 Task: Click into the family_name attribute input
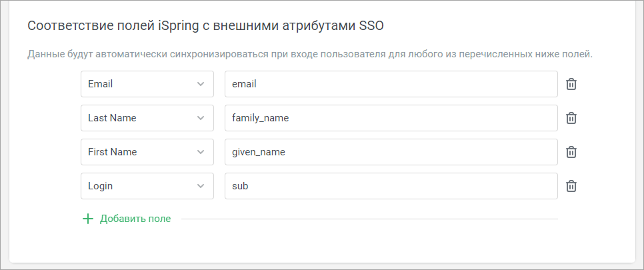click(391, 119)
